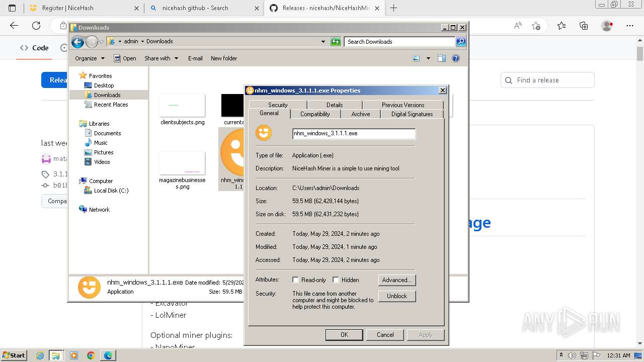Click the Forward arrow in Downloads explorer
This screenshot has width=644, height=362.
[92, 42]
